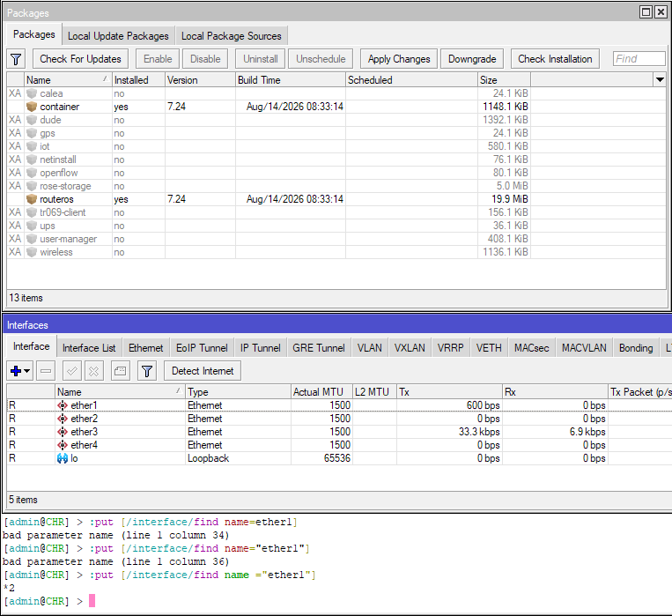Screen dimensions: 672x616
Task: Open the MACsec tab
Action: click(531, 348)
